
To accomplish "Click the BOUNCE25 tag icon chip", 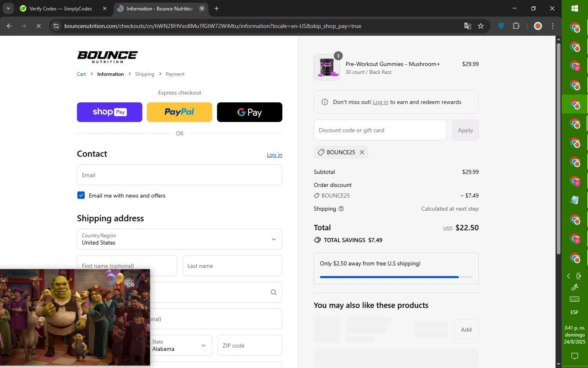I will click(321, 152).
